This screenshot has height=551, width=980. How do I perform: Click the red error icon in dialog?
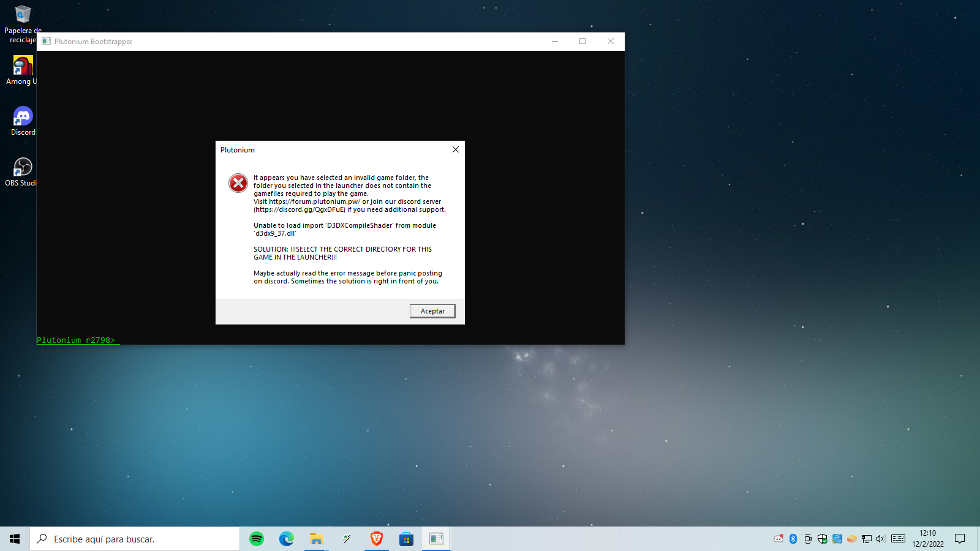coord(238,182)
